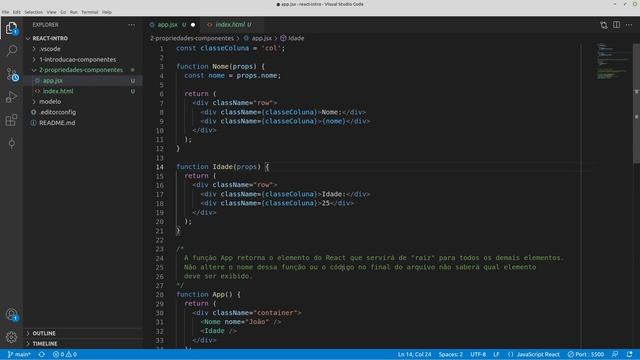Screen dimensions: 640x360
Task: Click 'props.nome' on line 4
Action: [x=257, y=76]
